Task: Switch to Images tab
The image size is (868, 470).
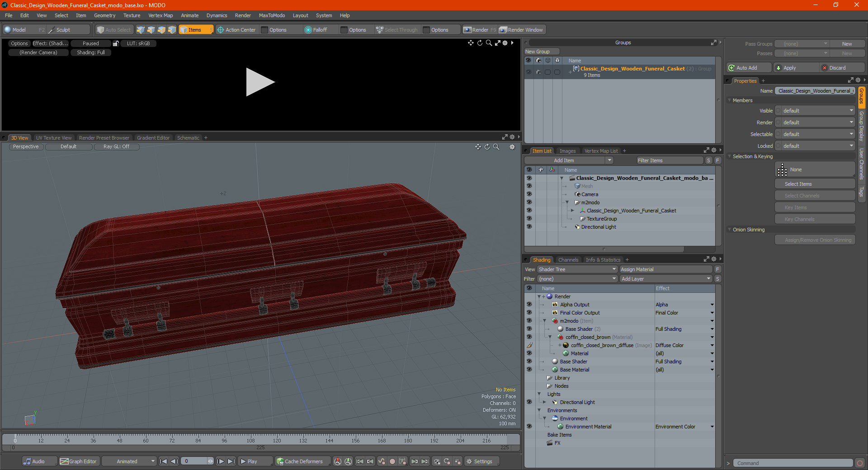Action: pos(567,151)
